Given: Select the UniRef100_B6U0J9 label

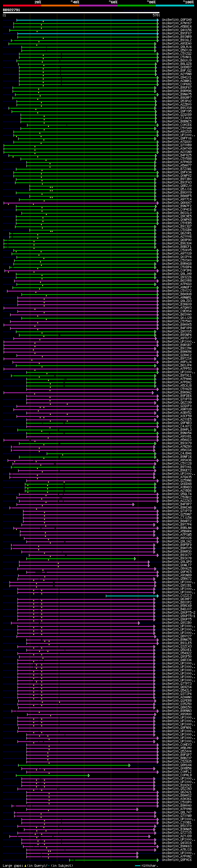Looking at the screenshot, I should coord(176,60).
